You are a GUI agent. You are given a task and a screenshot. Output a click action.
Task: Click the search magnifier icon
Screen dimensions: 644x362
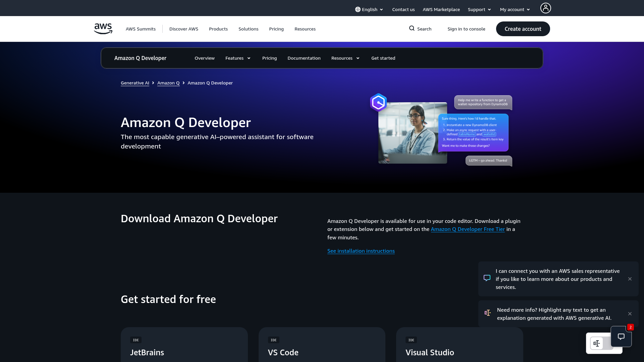tap(412, 28)
